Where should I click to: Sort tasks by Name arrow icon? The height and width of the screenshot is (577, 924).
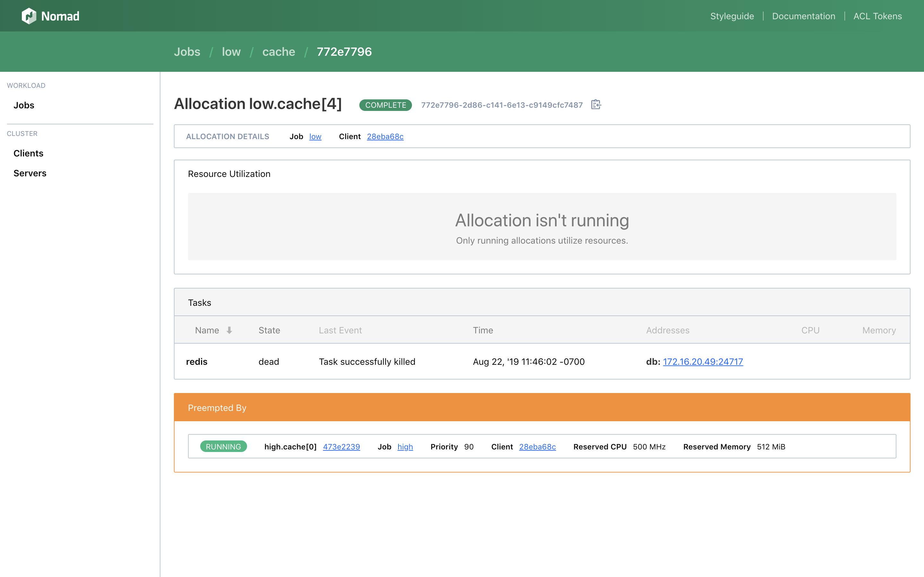coord(229,330)
